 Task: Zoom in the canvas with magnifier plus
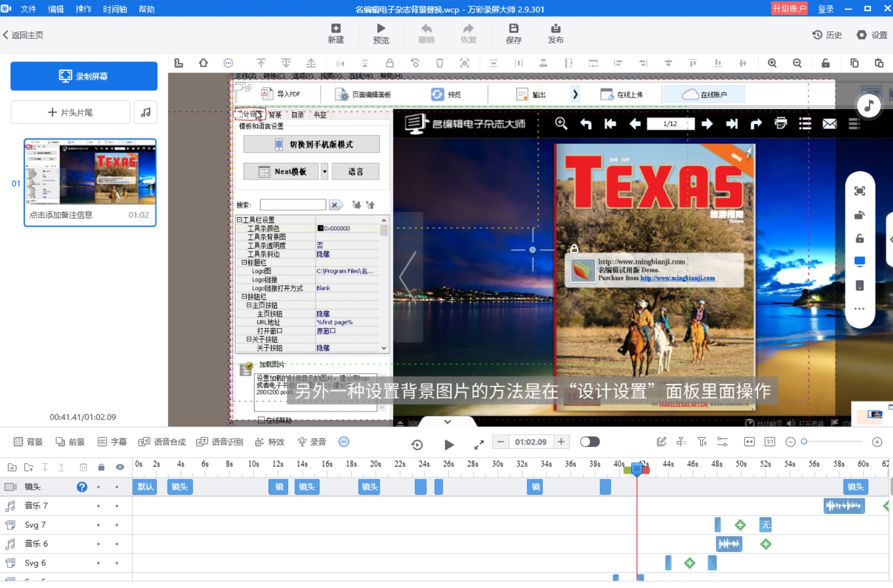click(x=772, y=63)
